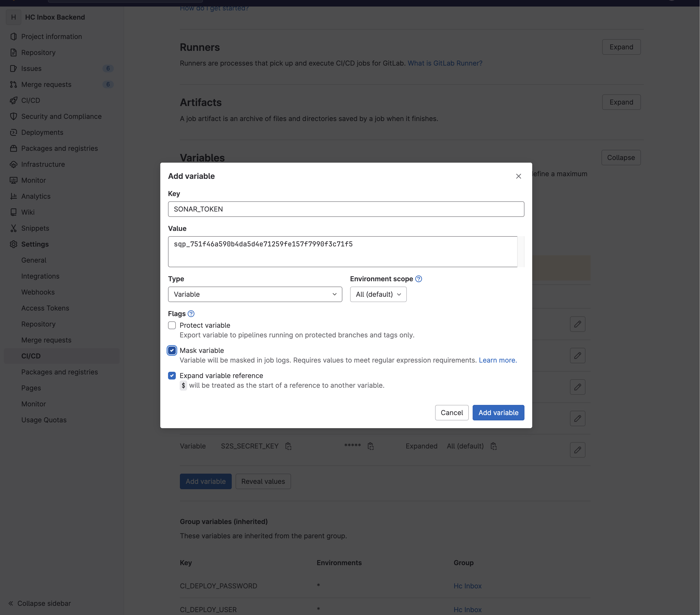Open What is GitLab Runner? link
Image resolution: width=700 pixels, height=615 pixels.
pyautogui.click(x=445, y=63)
